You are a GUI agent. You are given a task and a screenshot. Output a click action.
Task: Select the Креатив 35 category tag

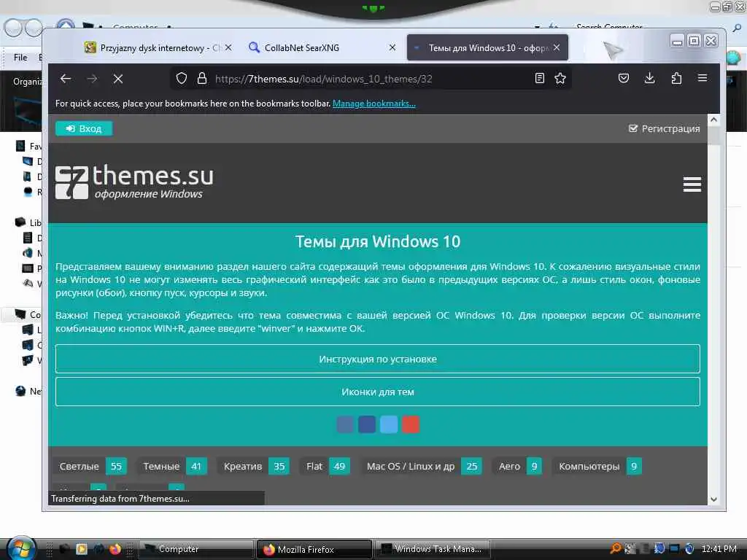(253, 466)
